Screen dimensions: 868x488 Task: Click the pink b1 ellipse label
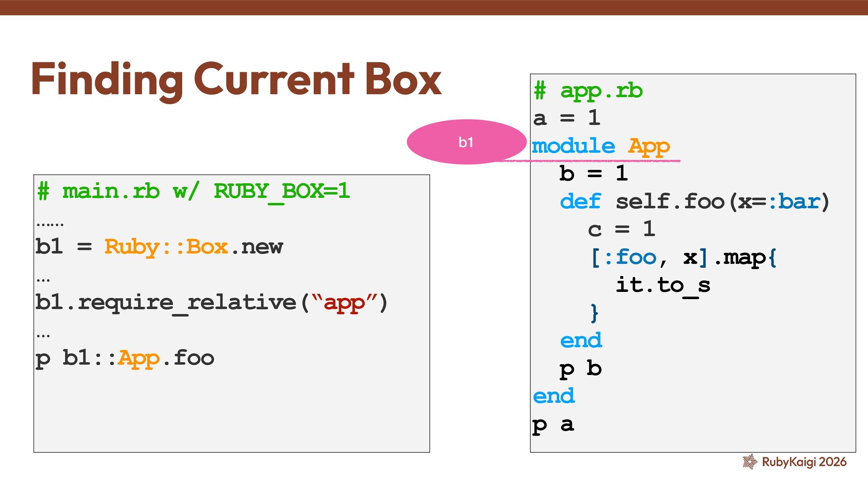[466, 142]
